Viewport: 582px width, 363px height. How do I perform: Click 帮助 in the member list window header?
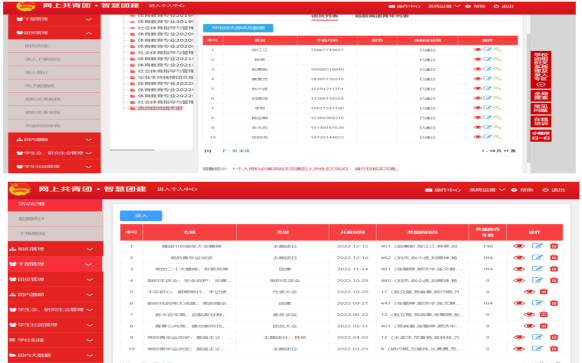pyautogui.click(x=475, y=6)
